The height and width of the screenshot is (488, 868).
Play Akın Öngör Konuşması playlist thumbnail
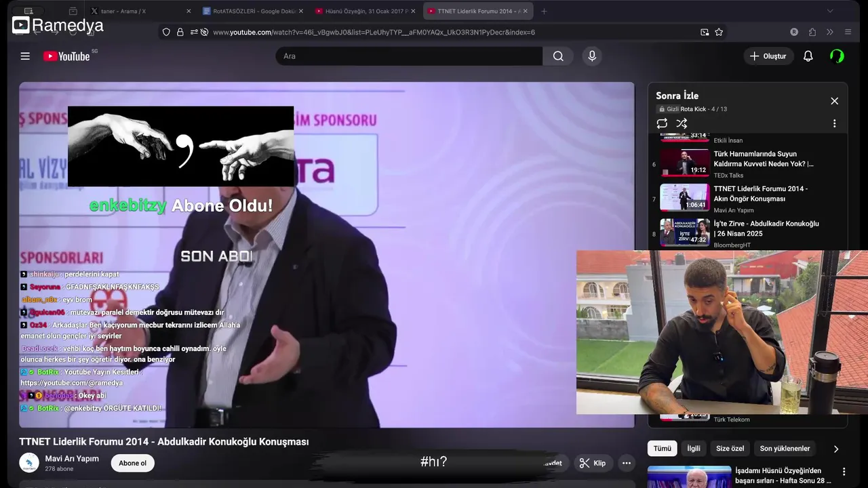[685, 197]
